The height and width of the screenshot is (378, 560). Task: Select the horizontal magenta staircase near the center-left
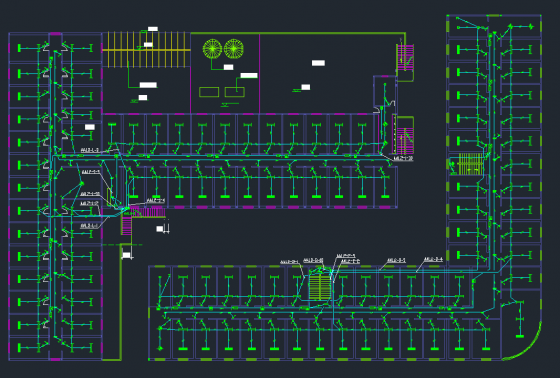coord(148,212)
